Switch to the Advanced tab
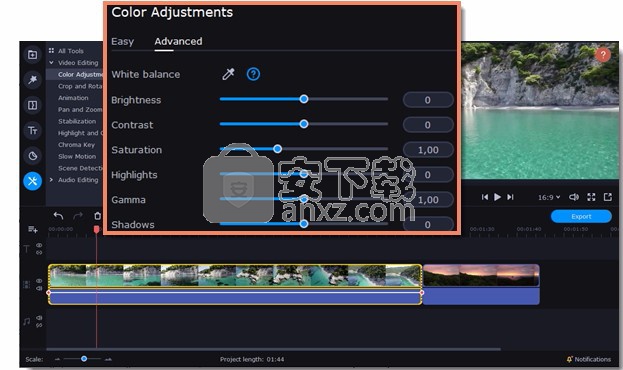This screenshot has height=370, width=623. pyautogui.click(x=178, y=41)
